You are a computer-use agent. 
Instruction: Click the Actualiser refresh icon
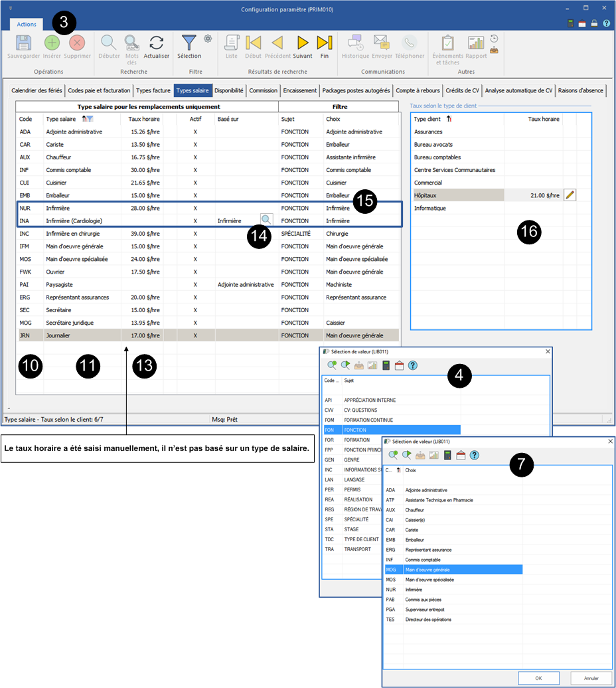tap(156, 43)
